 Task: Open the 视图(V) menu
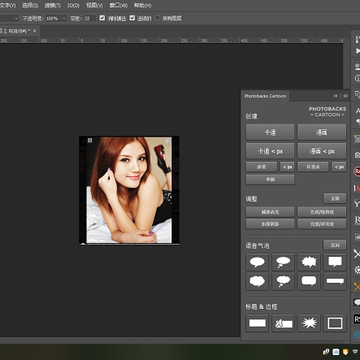tap(94, 5)
